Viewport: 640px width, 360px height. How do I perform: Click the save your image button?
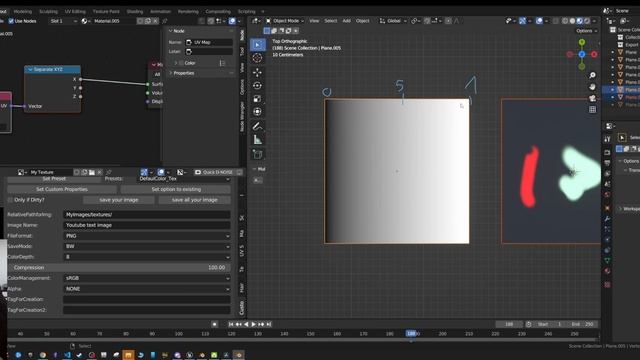pos(119,200)
